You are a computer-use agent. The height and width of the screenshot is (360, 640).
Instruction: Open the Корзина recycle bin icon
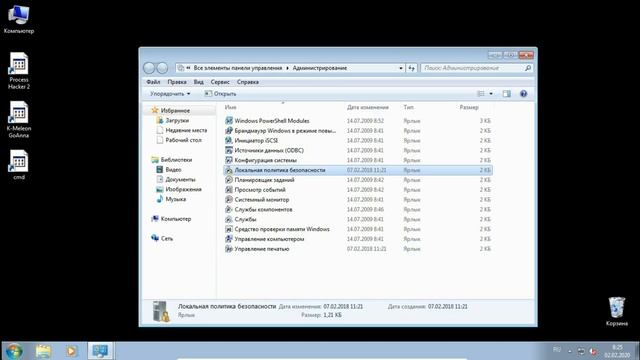tap(617, 312)
